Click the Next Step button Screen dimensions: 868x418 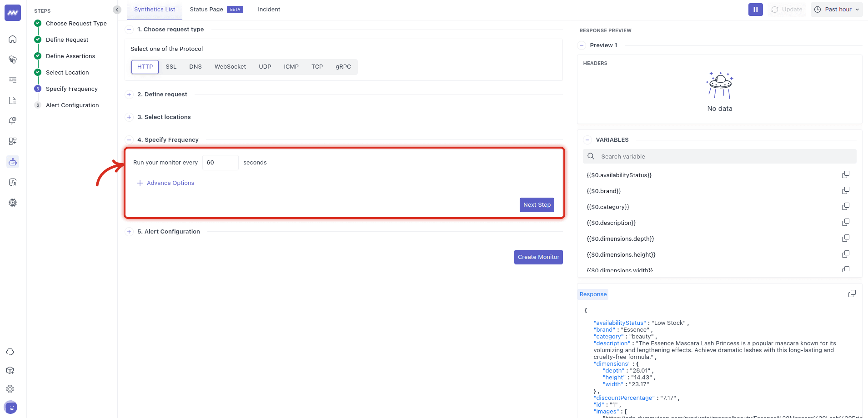pos(537,205)
